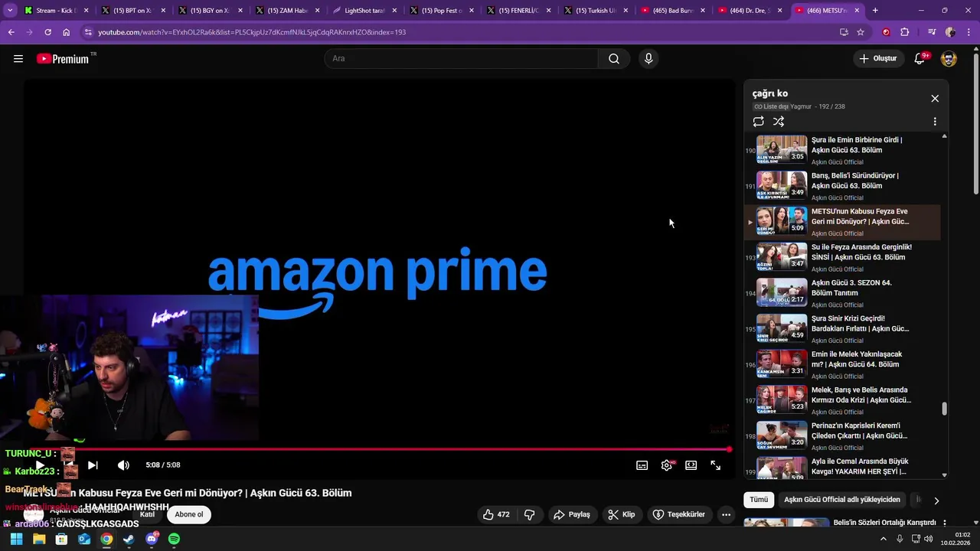Image resolution: width=980 pixels, height=551 pixels.
Task: Toggle playlist shuffle
Action: [x=779, y=122]
